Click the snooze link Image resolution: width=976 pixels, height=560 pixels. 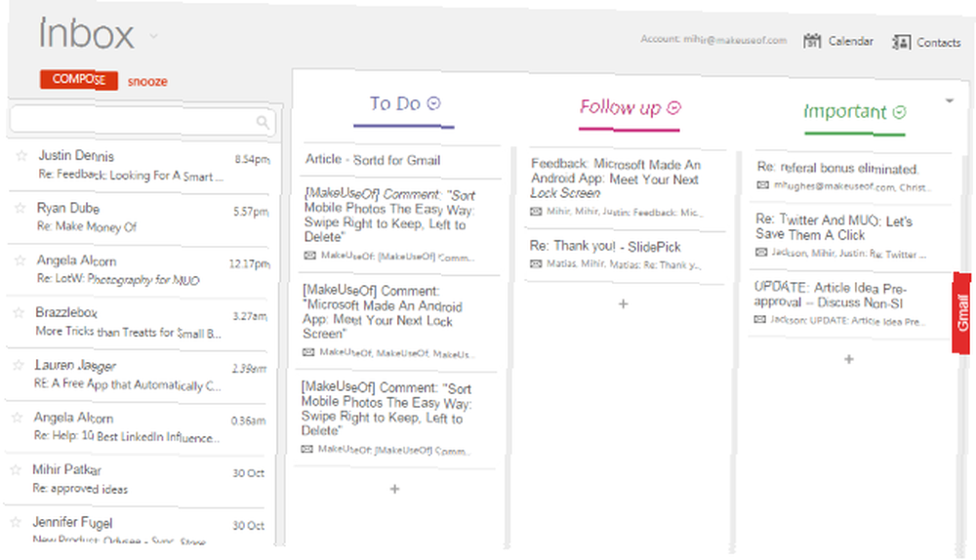pyautogui.click(x=147, y=82)
